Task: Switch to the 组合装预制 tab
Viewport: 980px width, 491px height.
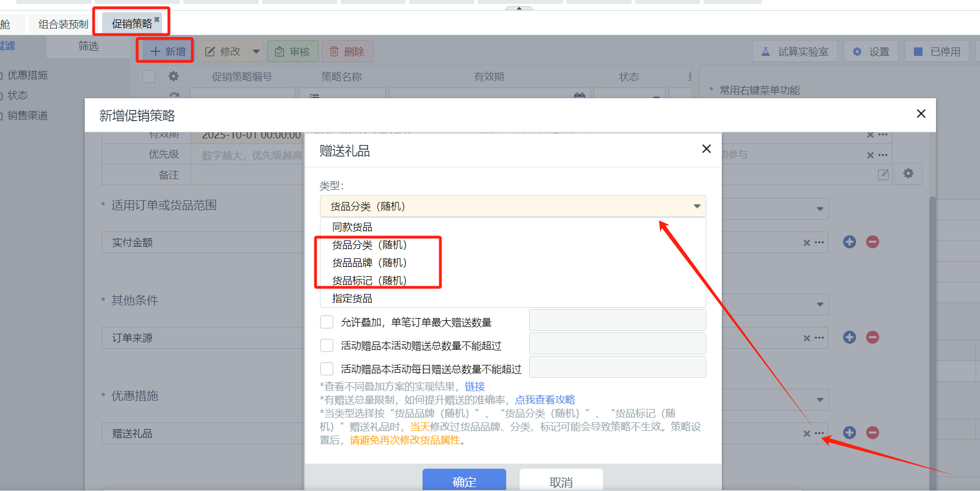Action: pos(63,24)
